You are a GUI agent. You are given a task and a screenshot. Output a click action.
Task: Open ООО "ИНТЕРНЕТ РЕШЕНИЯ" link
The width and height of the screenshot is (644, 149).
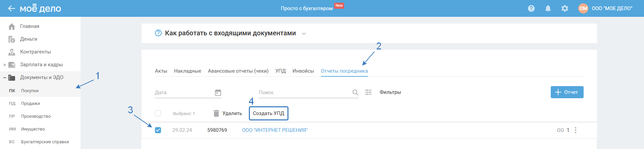click(275, 130)
